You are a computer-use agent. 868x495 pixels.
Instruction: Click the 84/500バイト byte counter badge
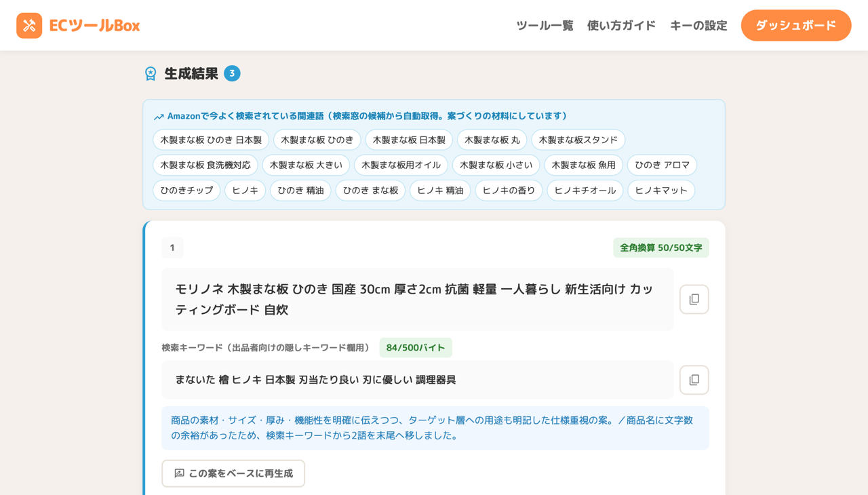(416, 348)
